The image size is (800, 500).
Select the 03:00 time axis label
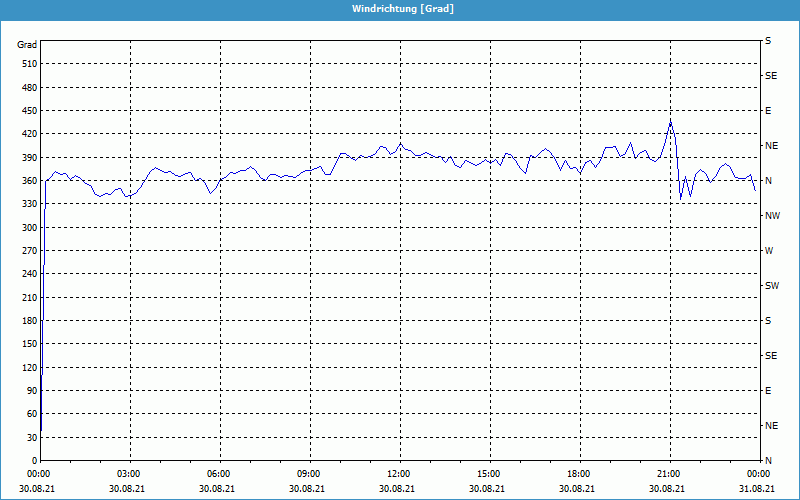click(130, 473)
